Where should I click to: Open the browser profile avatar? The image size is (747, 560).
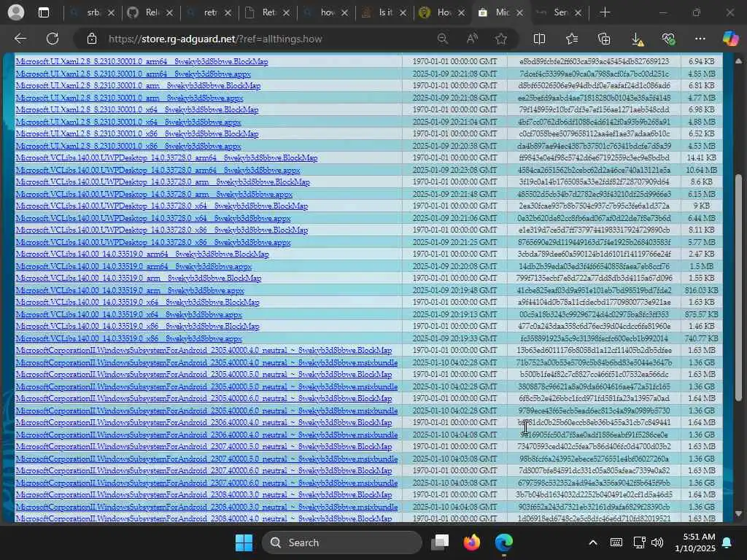pyautogui.click(x=16, y=12)
